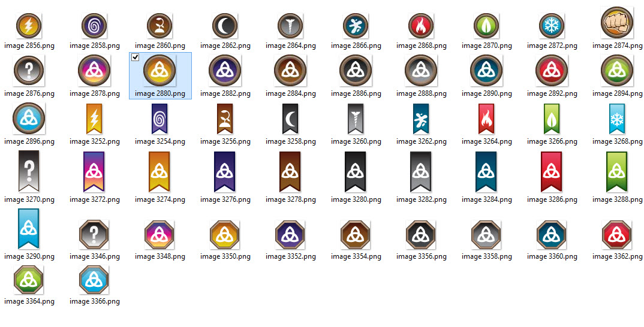The image size is (644, 327).
Task: Select the green octagon image 3364.png
Action: click(29, 280)
